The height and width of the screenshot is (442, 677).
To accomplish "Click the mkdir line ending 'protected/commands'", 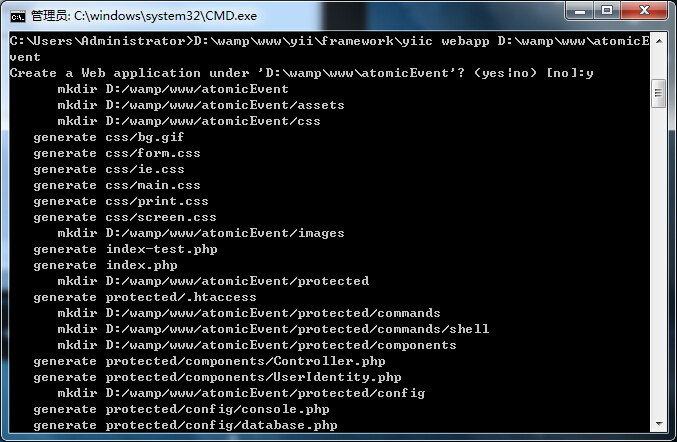I will 249,313.
